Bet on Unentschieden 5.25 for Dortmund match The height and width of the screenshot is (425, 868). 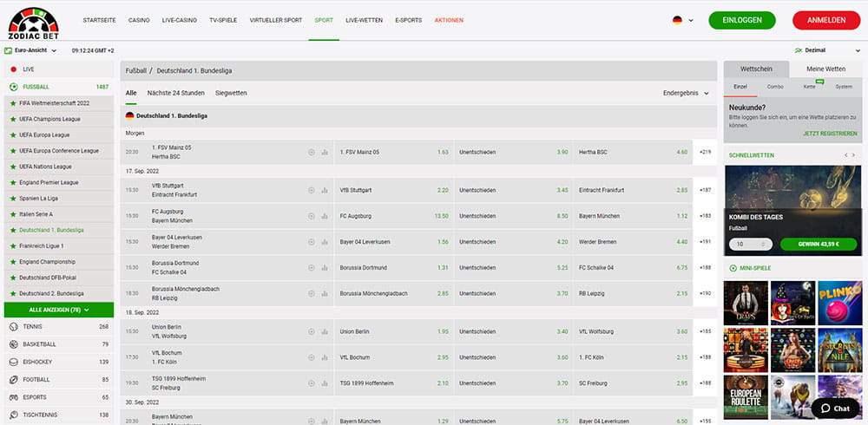click(x=513, y=268)
